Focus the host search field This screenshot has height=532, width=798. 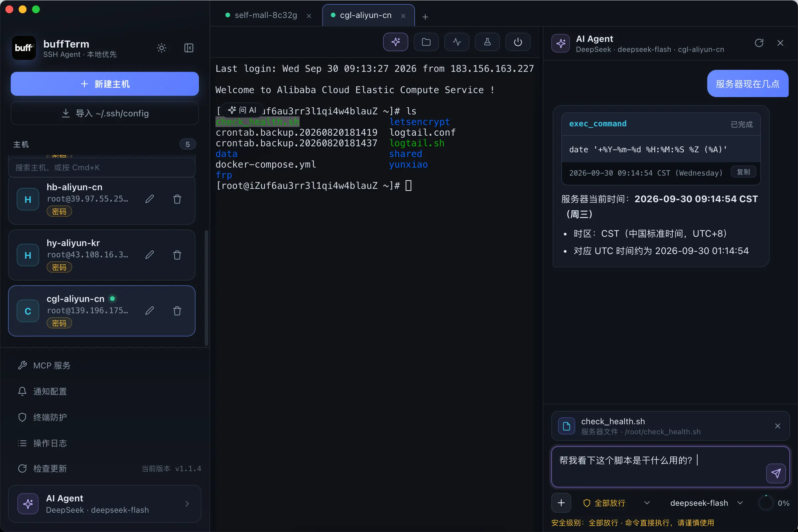[102, 167]
